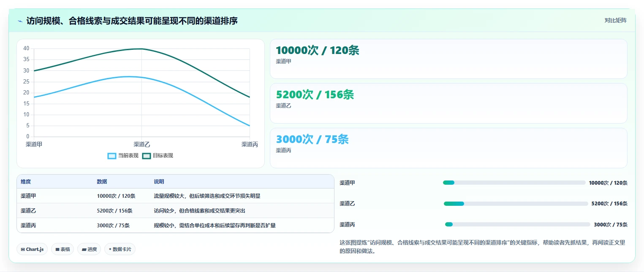Click the 3000次 / 75条 progress value
Viewport: 644px width, 272px height.
pyautogui.click(x=611, y=225)
